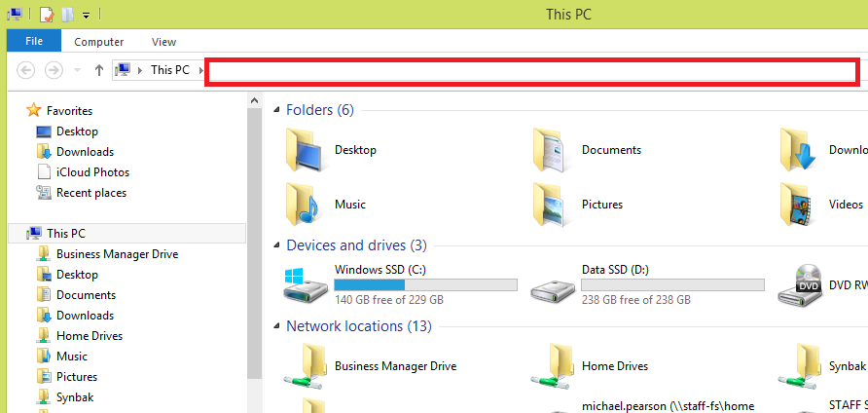The height and width of the screenshot is (413, 868).
Task: Select Documents in the navigation pane
Action: (86, 295)
